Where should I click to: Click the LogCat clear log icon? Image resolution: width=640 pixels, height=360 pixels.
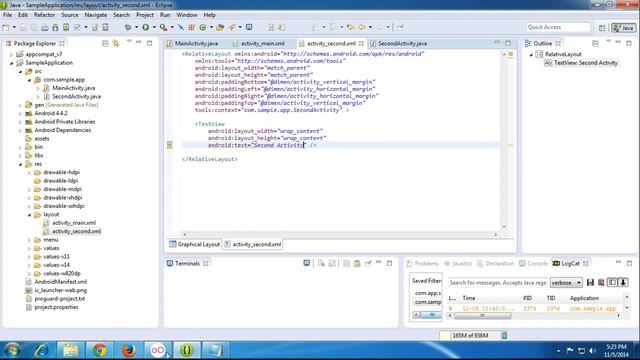[601, 282]
